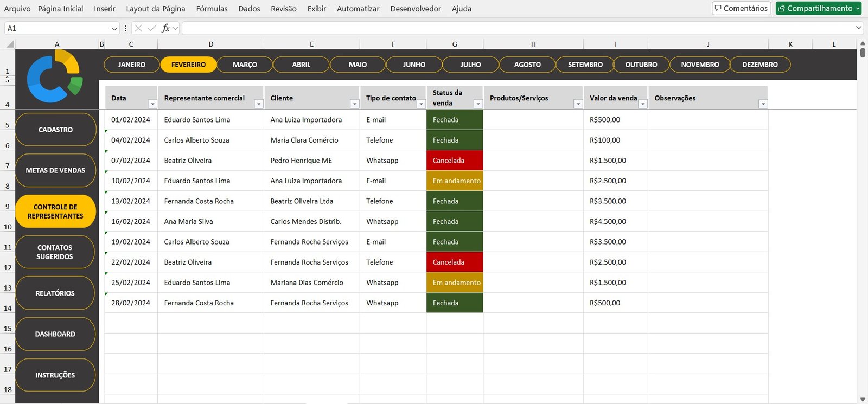Open the Data column filter dropdown
The height and width of the screenshot is (404, 868).
[152, 104]
